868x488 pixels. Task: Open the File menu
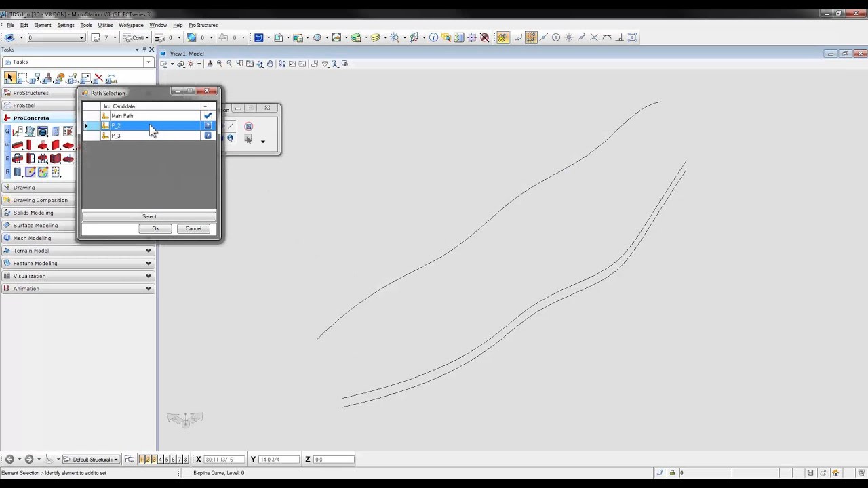(11, 25)
